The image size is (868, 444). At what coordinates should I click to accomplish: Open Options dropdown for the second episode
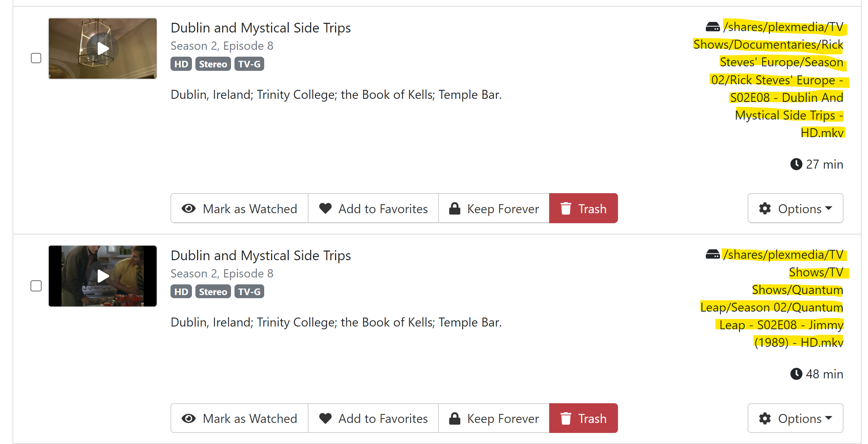pyautogui.click(x=795, y=418)
